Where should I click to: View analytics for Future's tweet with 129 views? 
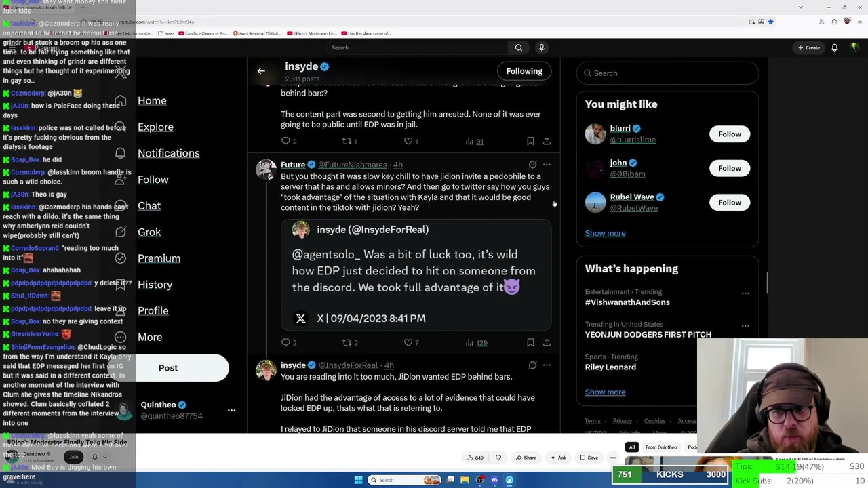476,343
